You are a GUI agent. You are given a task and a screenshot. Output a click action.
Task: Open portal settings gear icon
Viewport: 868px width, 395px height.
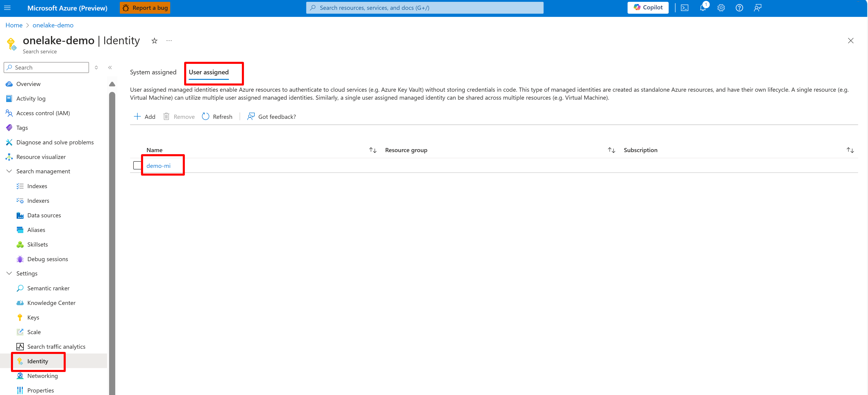[x=721, y=8]
